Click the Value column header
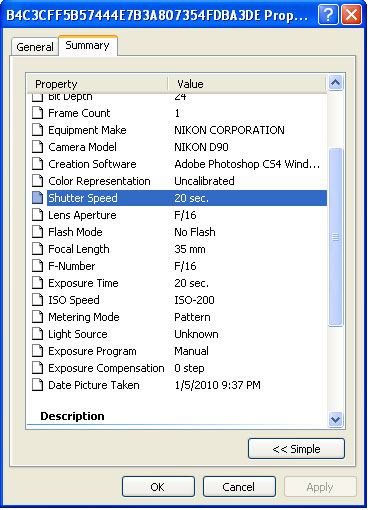Image resolution: width=370 pixels, height=510 pixels. click(x=247, y=84)
